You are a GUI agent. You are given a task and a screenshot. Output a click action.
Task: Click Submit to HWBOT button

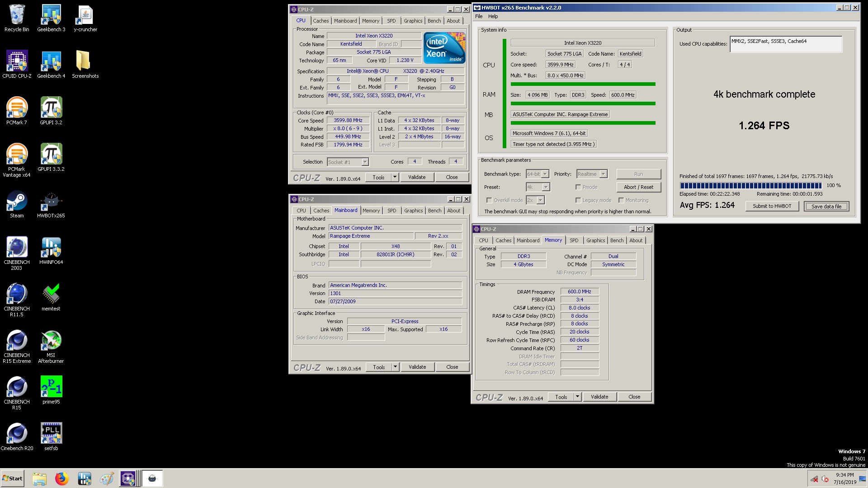[x=772, y=206]
